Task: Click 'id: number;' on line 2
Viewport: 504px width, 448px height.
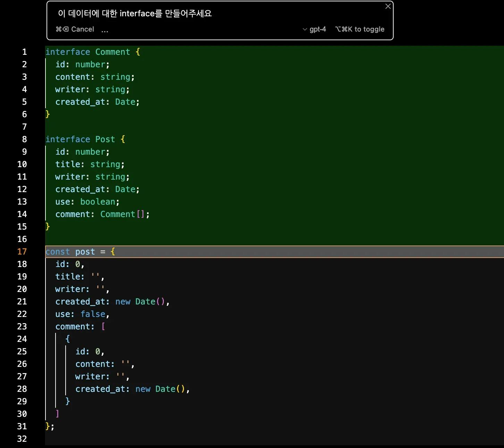Action: click(83, 64)
